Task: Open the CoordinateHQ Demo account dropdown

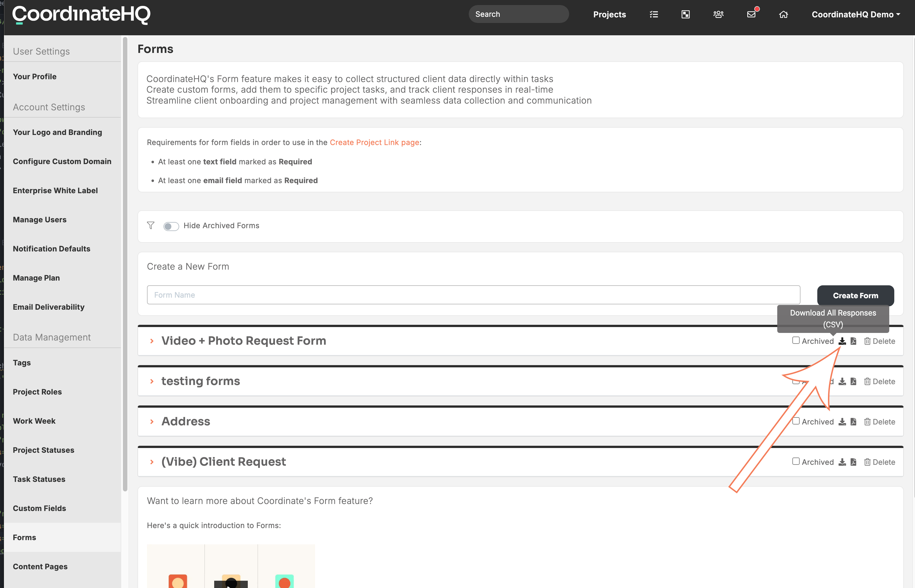Action: tap(855, 15)
